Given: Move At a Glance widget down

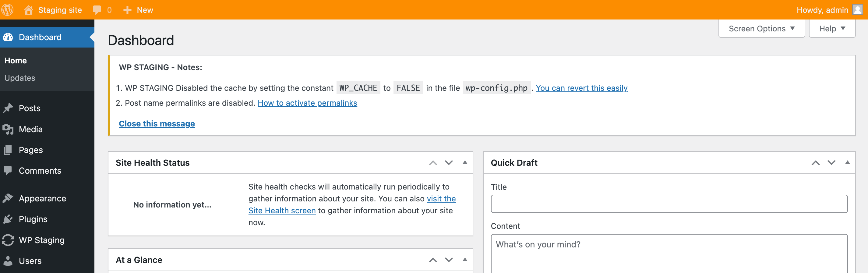Looking at the screenshot, I should (449, 260).
